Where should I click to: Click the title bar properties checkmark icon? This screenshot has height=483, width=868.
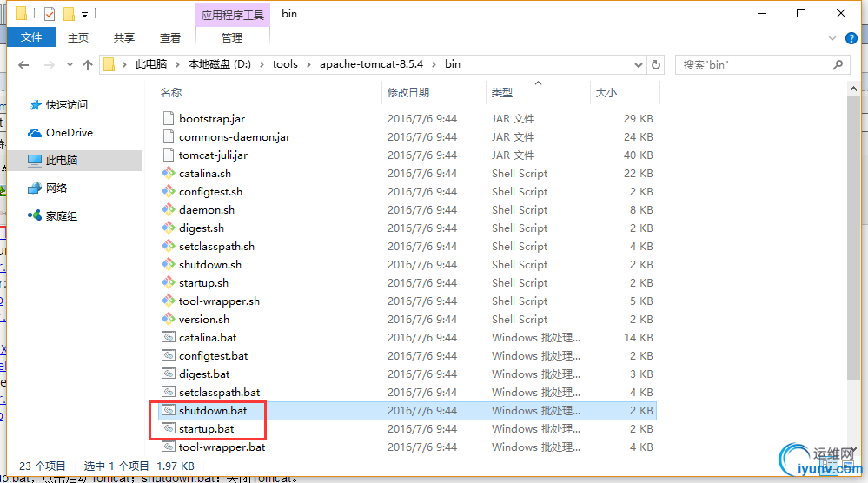tap(50, 13)
